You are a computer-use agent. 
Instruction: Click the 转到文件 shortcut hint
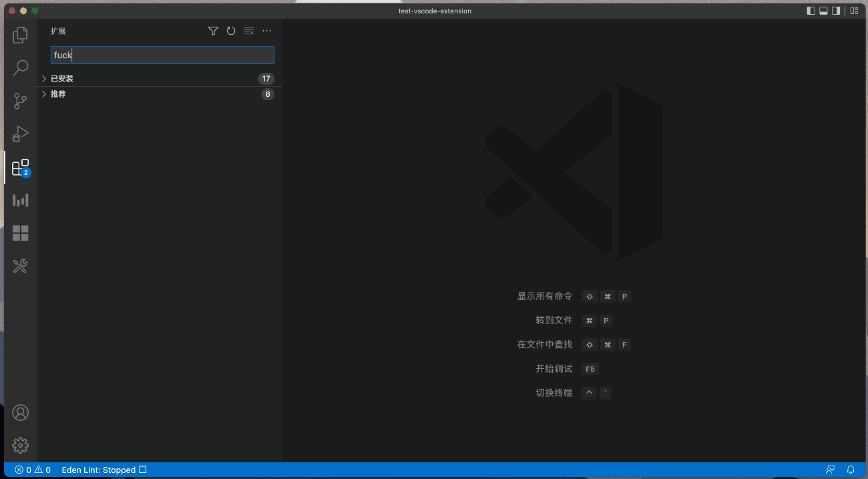coord(554,321)
